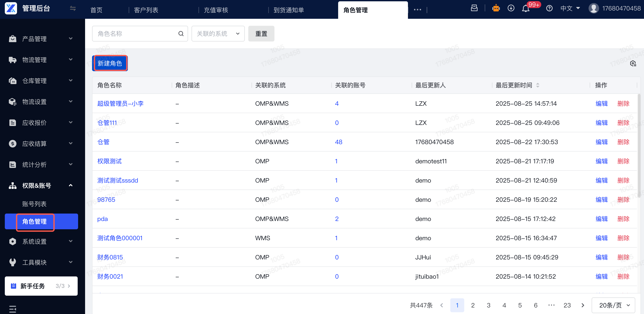Open the 测试角色000001 role link
Screen dimensions: 644x314
(x=120, y=238)
